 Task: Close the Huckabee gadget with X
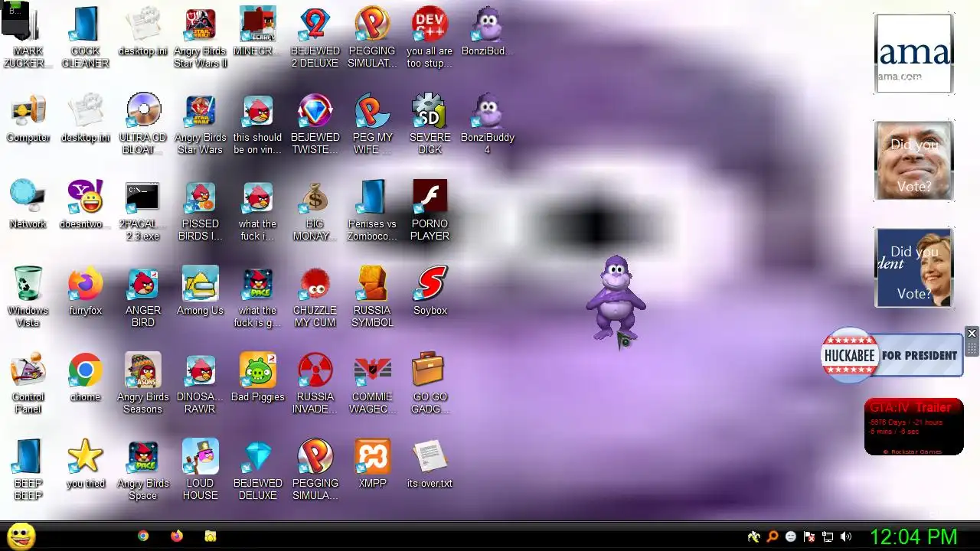coord(972,333)
